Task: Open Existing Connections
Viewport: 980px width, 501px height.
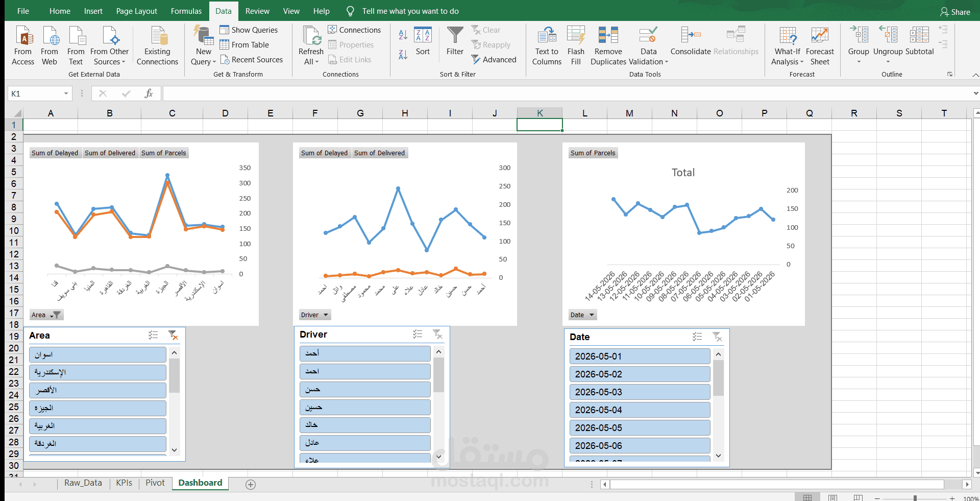Action: click(x=157, y=46)
